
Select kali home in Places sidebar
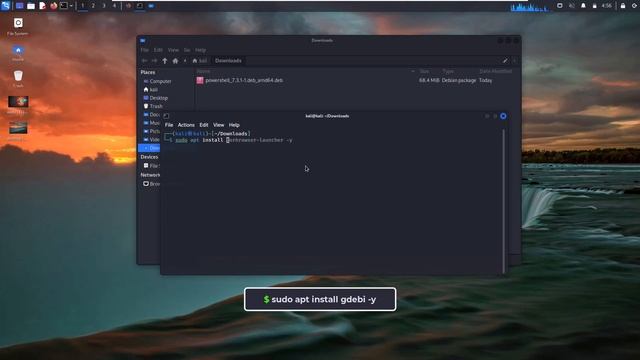(151, 89)
